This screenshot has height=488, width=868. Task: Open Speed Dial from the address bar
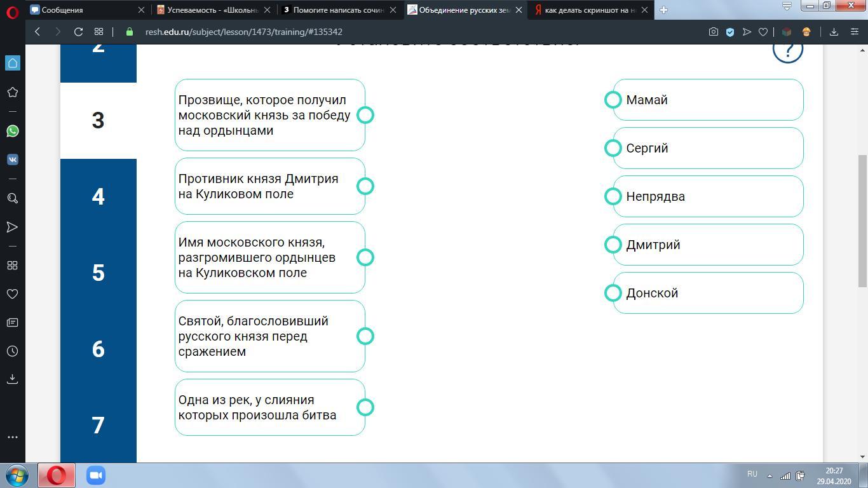[x=98, y=32]
